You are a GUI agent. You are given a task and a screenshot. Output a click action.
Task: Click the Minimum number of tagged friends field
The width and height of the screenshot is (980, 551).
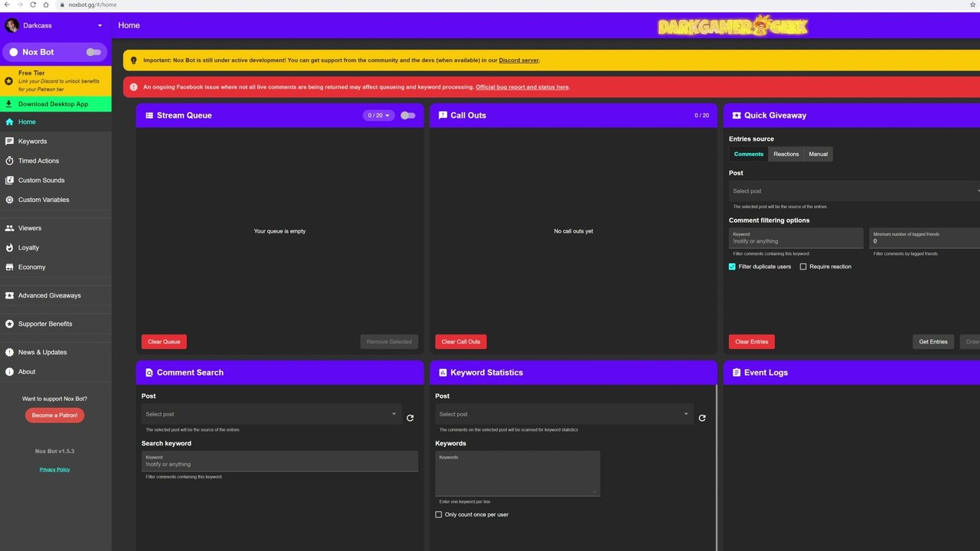pyautogui.click(x=925, y=238)
